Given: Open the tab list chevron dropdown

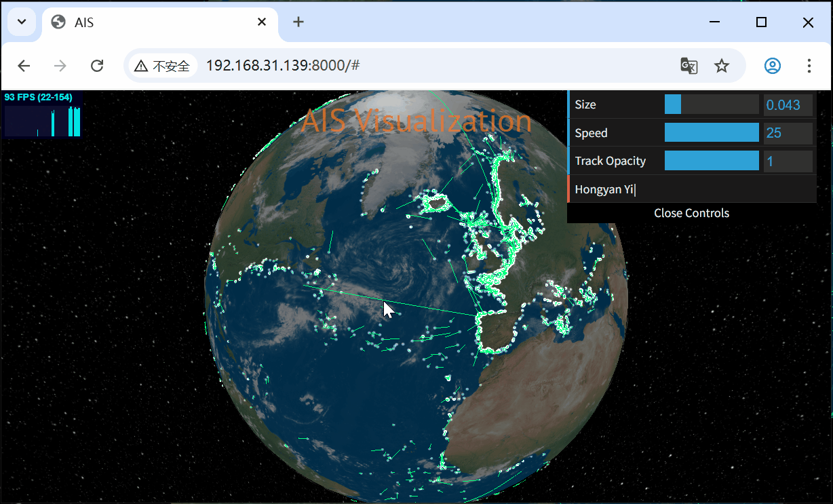Looking at the screenshot, I should 21,21.
